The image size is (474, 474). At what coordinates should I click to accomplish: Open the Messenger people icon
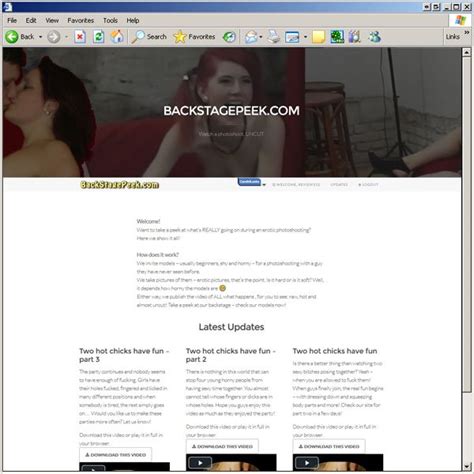pos(375,37)
